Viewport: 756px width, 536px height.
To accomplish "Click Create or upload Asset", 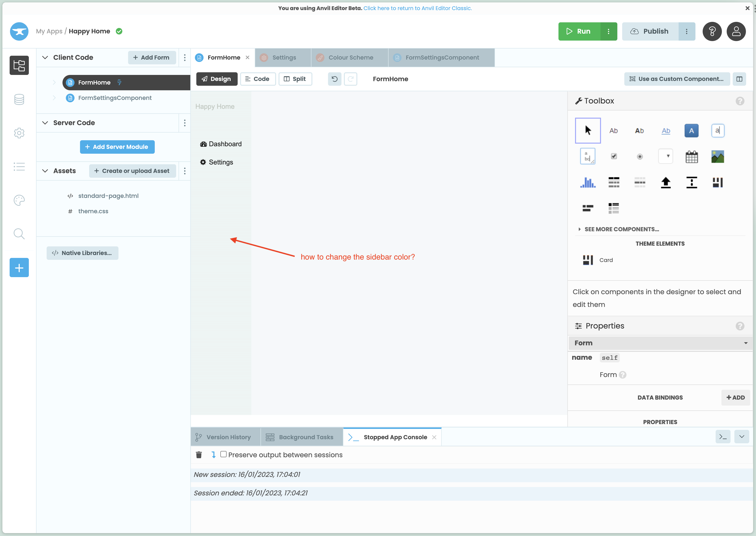I will [x=132, y=171].
